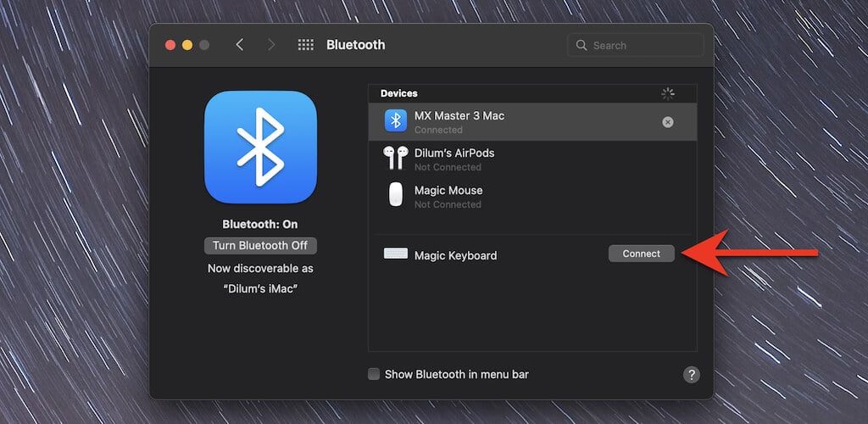Click the Magic Mouse icon
Screen dimensions: 868x424
pyautogui.click(x=396, y=195)
